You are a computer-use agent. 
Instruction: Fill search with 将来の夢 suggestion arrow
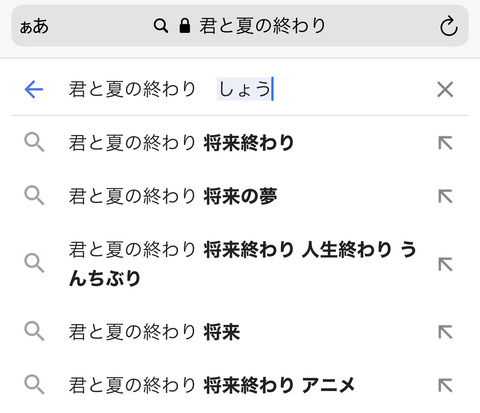coord(445,196)
